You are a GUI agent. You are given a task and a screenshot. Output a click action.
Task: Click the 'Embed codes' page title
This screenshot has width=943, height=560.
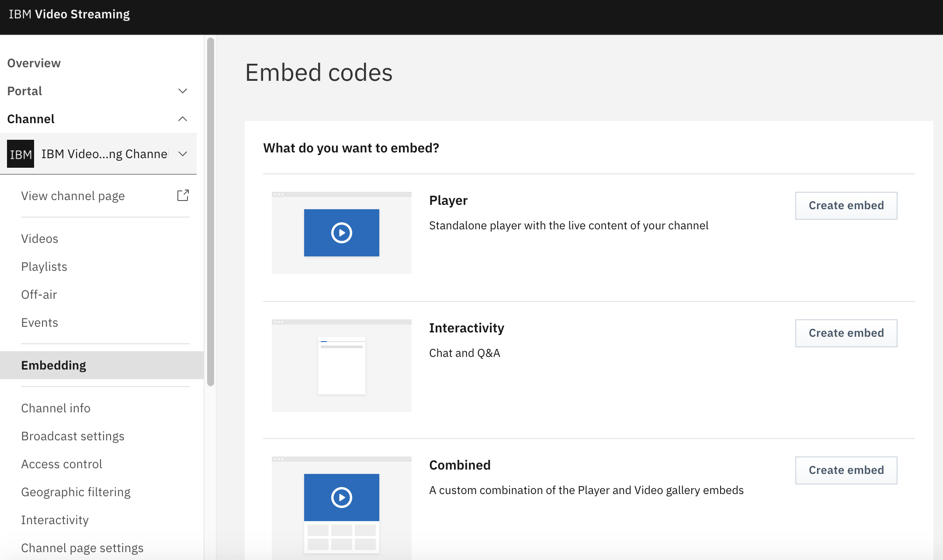coord(319,73)
